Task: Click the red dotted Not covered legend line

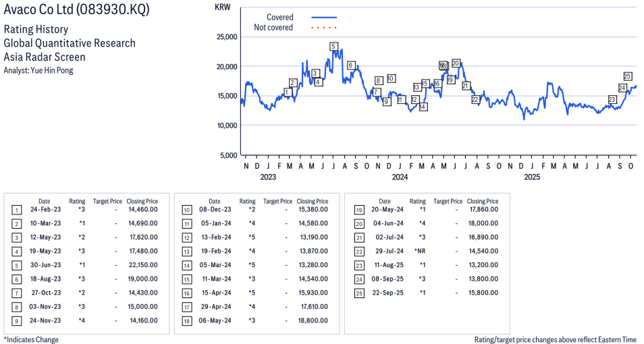Action: pos(324,28)
